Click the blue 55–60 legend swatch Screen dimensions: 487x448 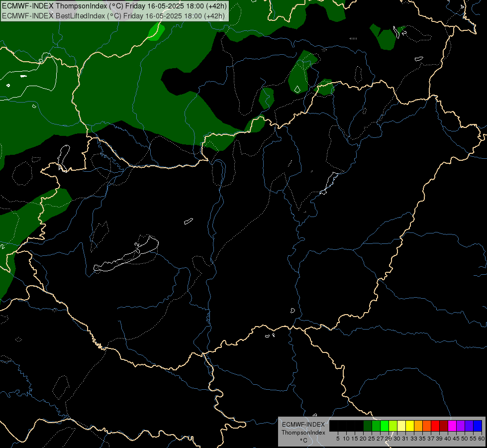[x=478, y=426]
